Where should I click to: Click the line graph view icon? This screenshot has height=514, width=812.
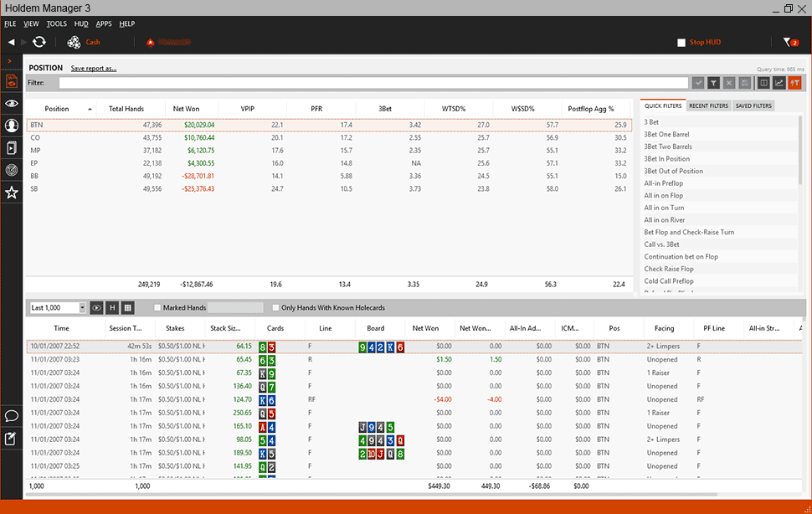tap(779, 83)
